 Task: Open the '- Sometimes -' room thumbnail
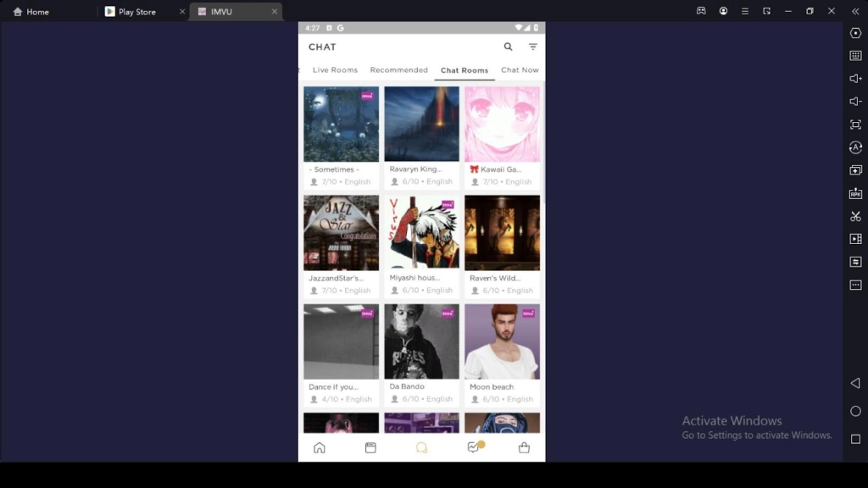341,124
